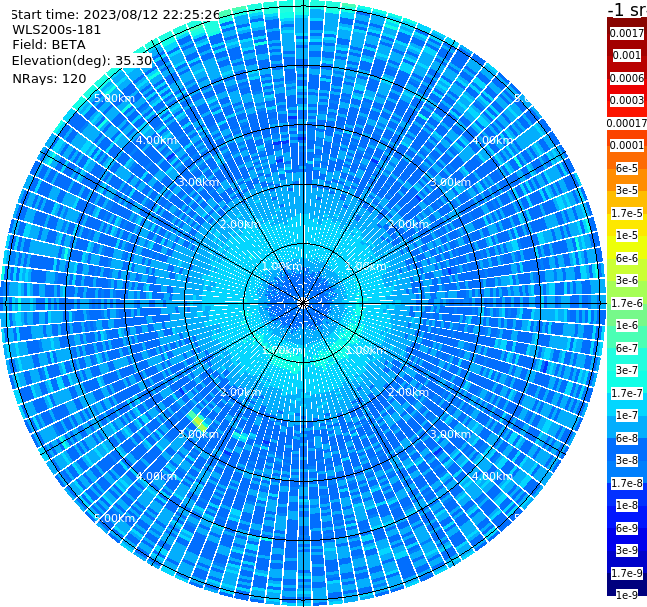The height and width of the screenshot is (607, 647).
Task: Click the yellow-green hotspot in the radar plot
Action: pyautogui.click(x=198, y=421)
